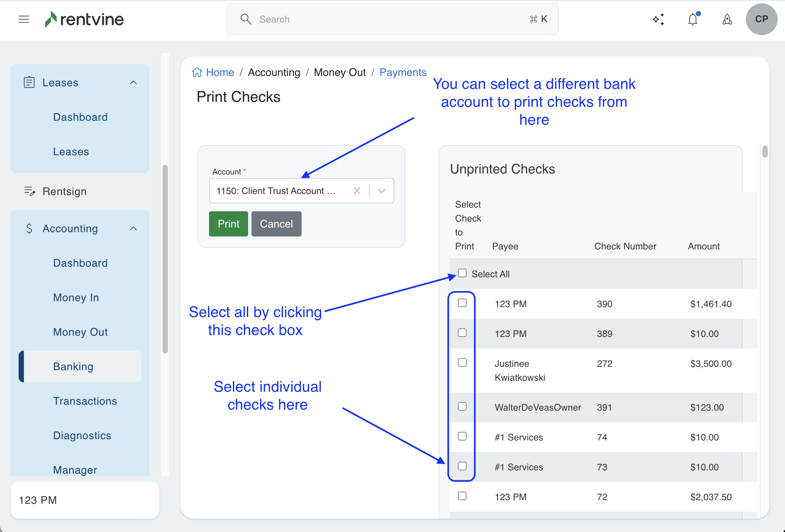Open Money Out in the sidebar
The height and width of the screenshot is (532, 785).
tap(80, 332)
